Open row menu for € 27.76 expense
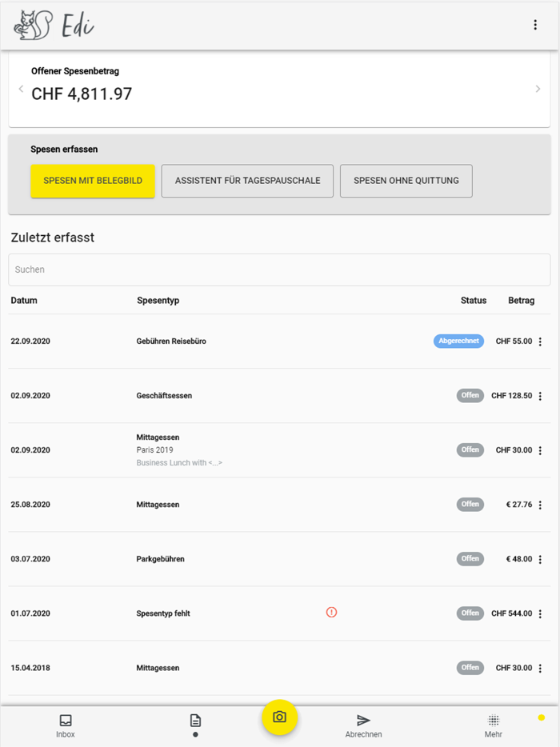 (540, 505)
